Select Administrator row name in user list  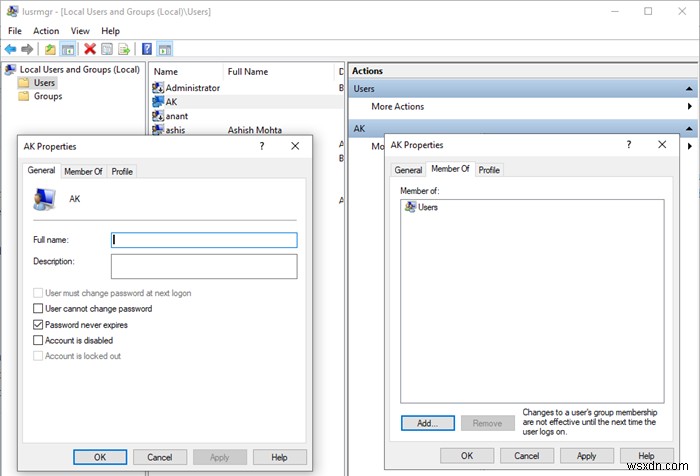point(192,88)
